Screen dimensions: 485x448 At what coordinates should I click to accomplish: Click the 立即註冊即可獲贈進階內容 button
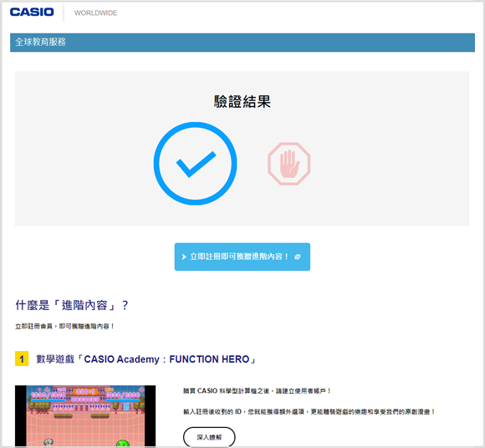click(x=242, y=257)
